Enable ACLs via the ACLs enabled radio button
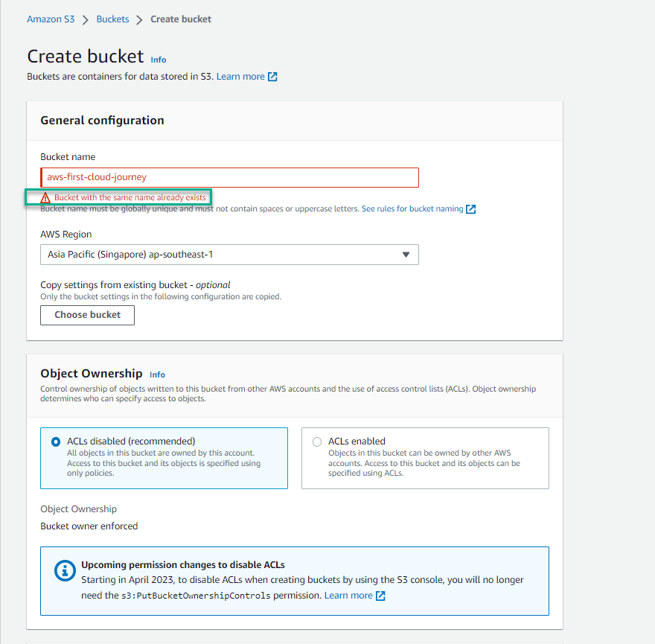The width and height of the screenshot is (655, 644). (x=317, y=441)
